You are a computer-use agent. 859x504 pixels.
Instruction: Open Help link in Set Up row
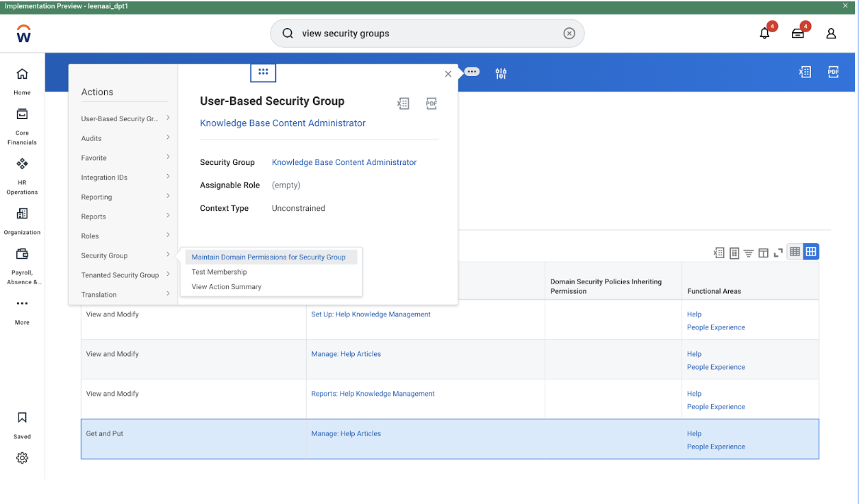click(694, 314)
